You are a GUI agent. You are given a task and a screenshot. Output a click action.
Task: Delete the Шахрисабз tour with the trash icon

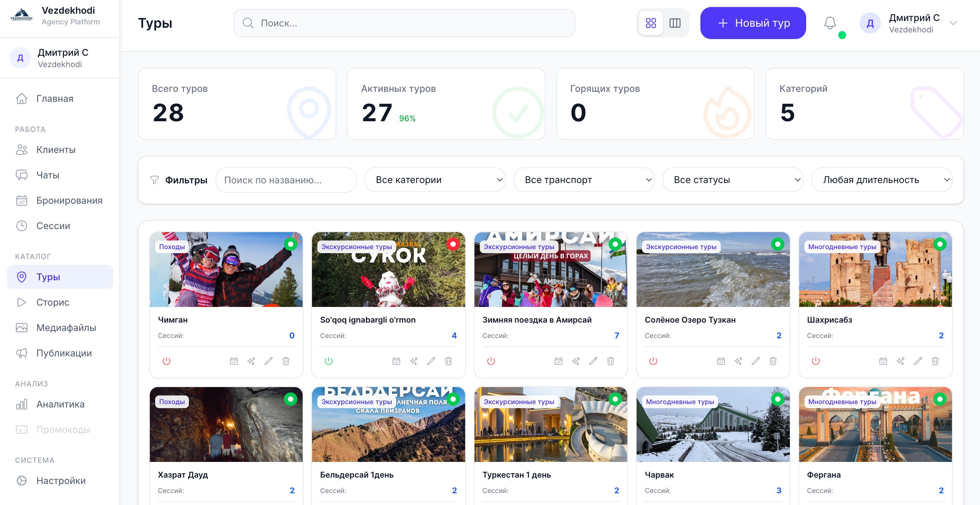[936, 361]
